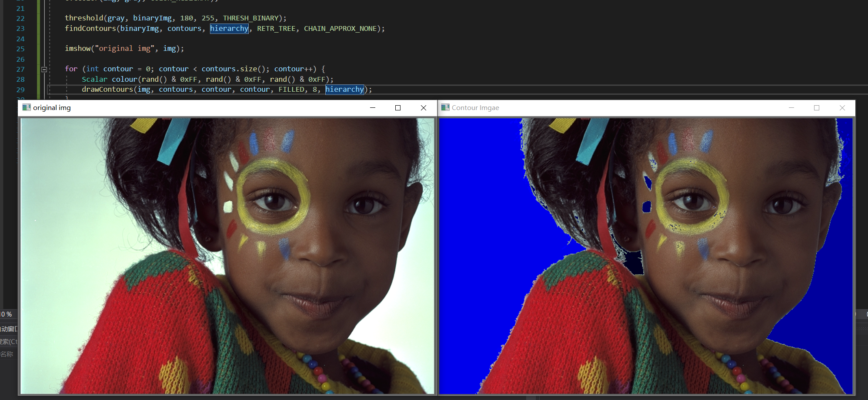868x400 pixels.
Task: Click threshold value 180
Action: click(187, 18)
